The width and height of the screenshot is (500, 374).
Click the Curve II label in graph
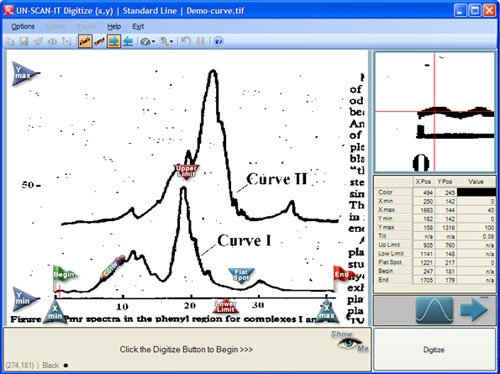click(277, 179)
